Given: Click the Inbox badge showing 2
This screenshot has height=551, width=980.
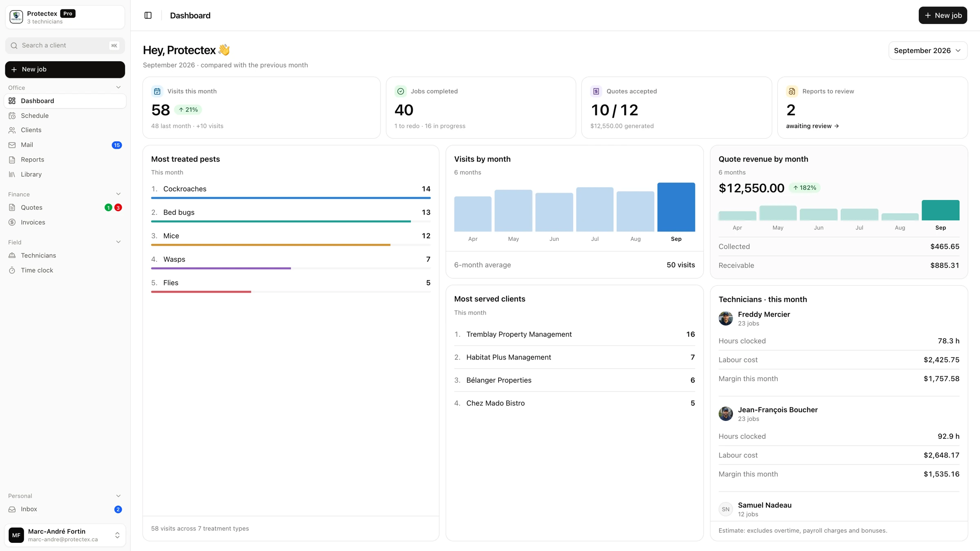Looking at the screenshot, I should [118, 509].
